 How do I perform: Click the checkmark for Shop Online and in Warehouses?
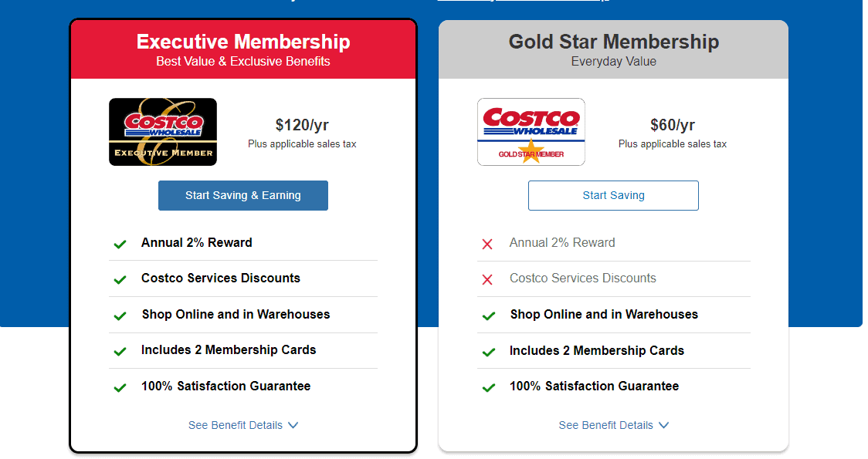click(120, 315)
